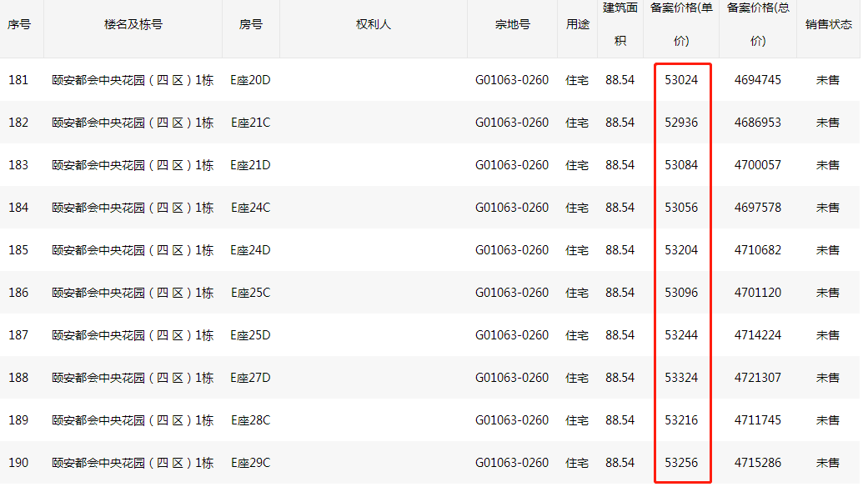The height and width of the screenshot is (502, 868).
Task: Select row number 189
Action: [x=18, y=420]
